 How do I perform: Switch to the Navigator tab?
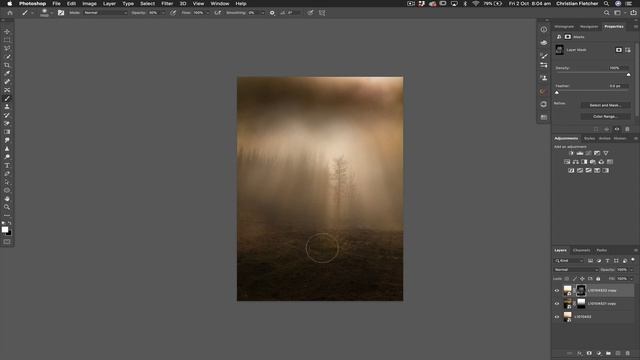(x=589, y=27)
